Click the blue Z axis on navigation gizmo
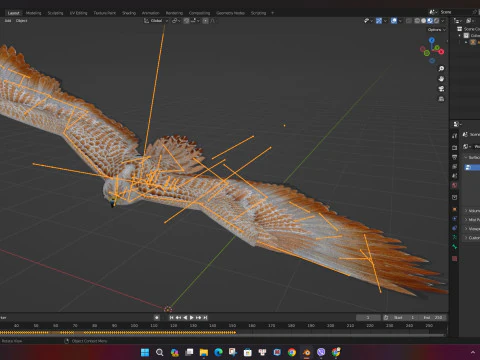Screen dimensions: 480x360 pyautogui.click(x=432, y=40)
